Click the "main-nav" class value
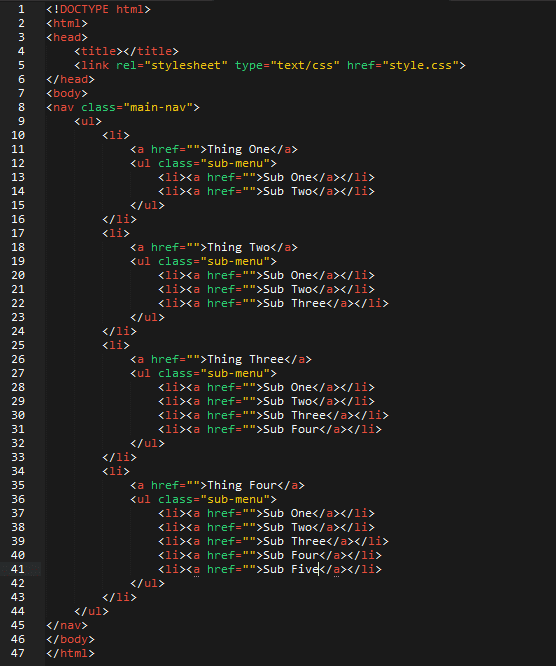Image resolution: width=556 pixels, height=666 pixels. [x=158, y=107]
